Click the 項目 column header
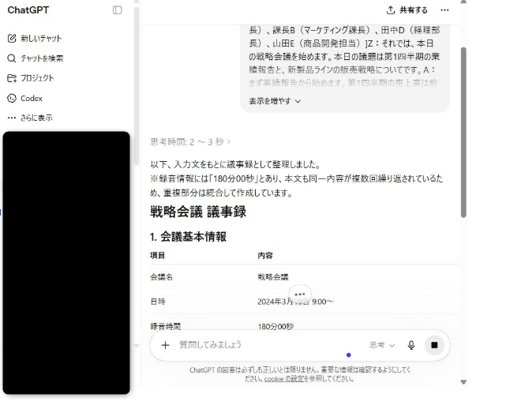This screenshot has width=506, height=420. pyautogui.click(x=157, y=256)
